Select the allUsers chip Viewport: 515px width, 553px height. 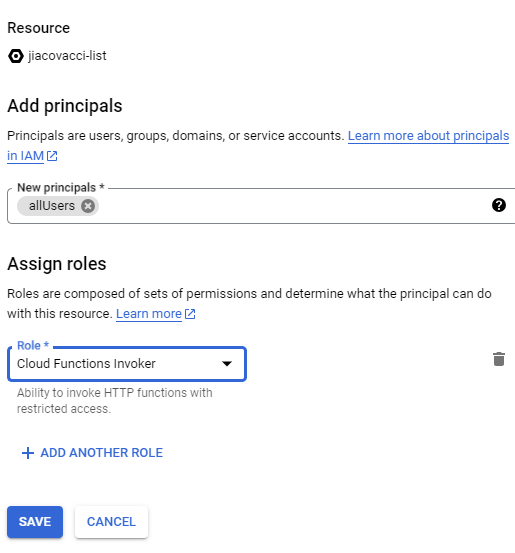tap(52, 206)
